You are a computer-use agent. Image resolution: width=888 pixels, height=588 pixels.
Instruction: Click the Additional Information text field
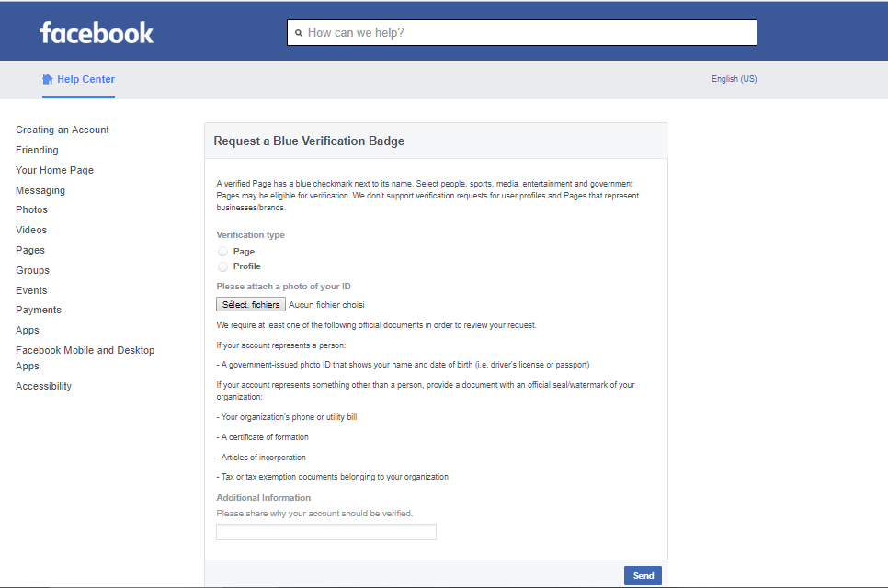(325, 532)
